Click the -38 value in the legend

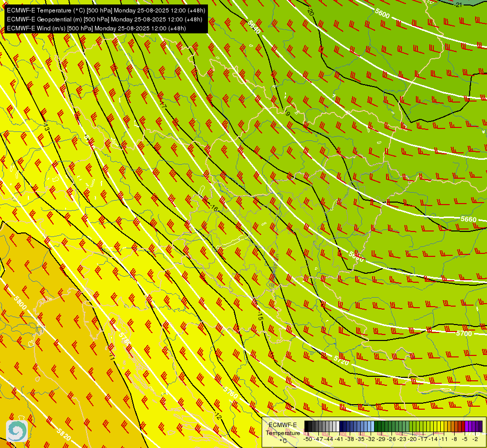tap(350, 439)
